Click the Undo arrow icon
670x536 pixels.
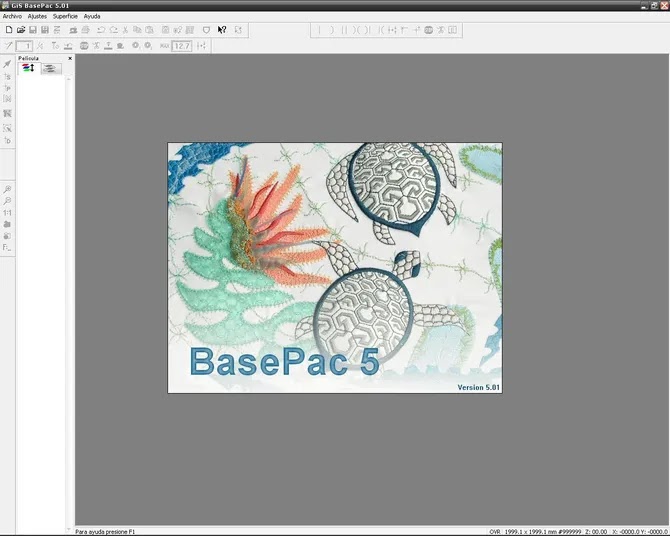tap(101, 30)
